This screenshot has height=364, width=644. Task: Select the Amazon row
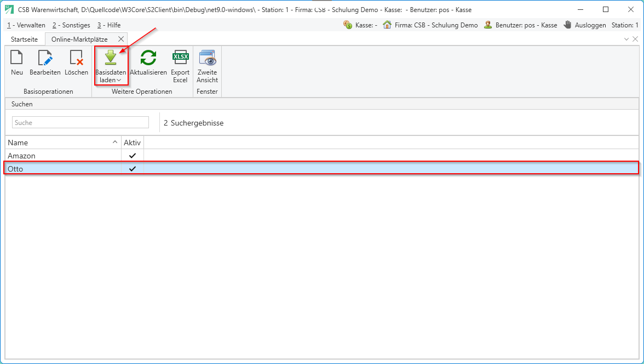[x=322, y=156]
